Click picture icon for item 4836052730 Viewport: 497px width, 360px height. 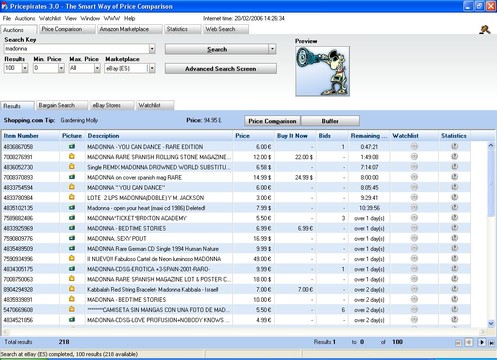(x=72, y=167)
